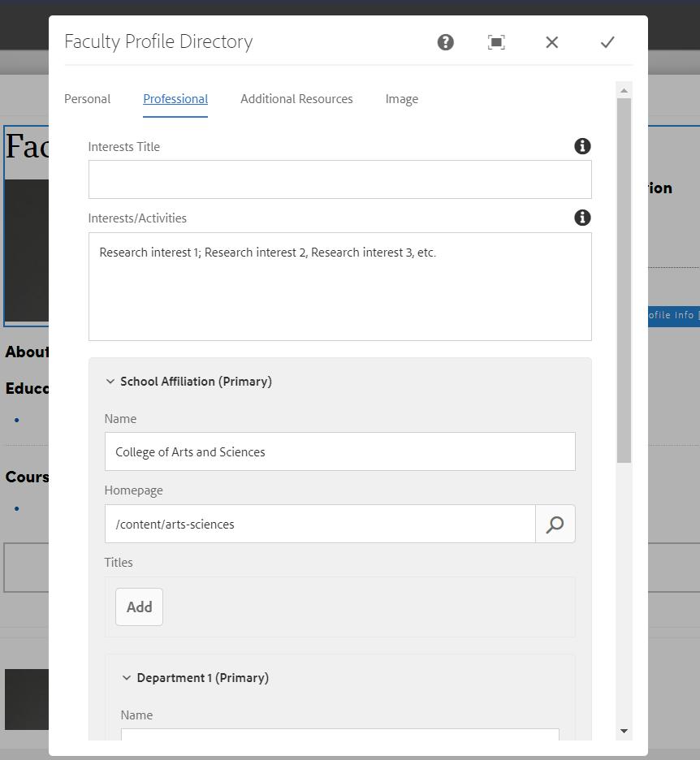700x760 pixels.
Task: Click the Homepage path input field
Action: 320,525
